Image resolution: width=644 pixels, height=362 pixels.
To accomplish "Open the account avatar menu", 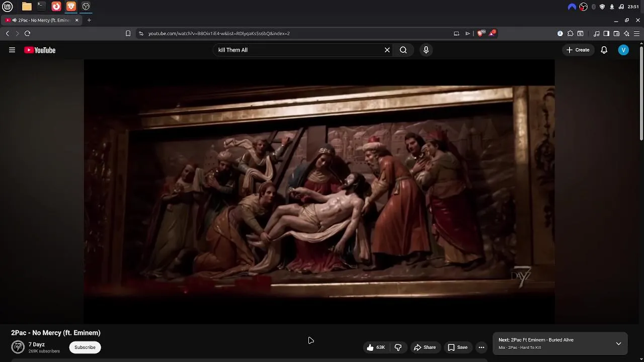I will (x=623, y=50).
